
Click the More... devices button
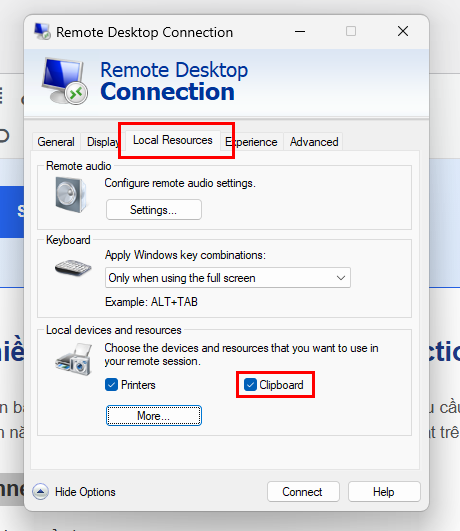coord(154,415)
